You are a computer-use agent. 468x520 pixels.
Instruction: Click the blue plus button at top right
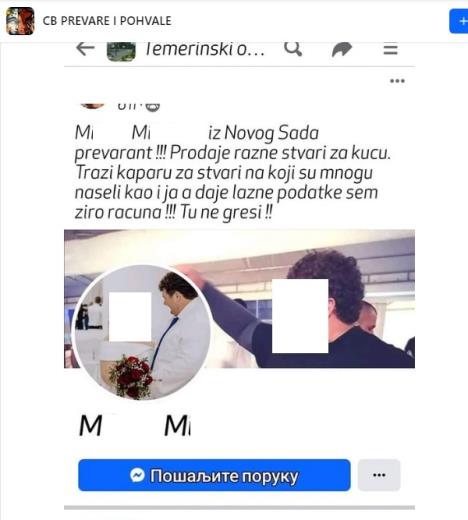pos(459,21)
